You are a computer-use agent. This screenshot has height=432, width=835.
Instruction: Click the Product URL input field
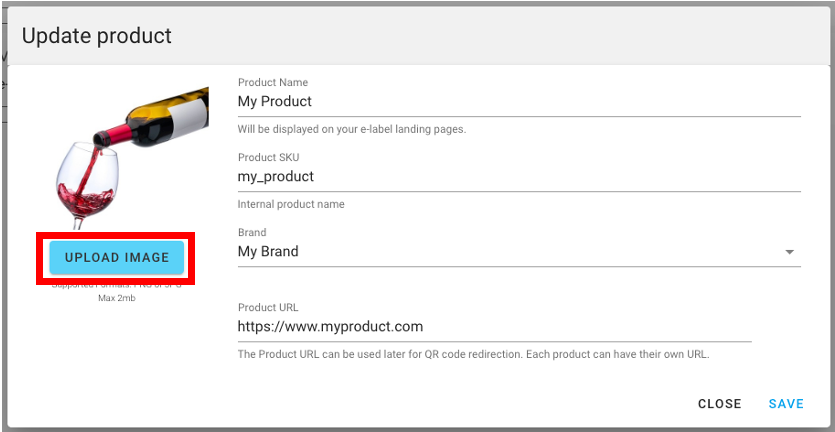[494, 327]
